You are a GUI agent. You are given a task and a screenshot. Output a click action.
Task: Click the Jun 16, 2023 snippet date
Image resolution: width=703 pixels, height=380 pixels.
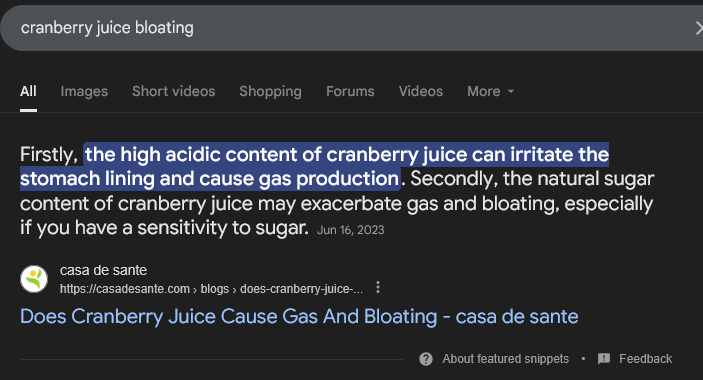pyautogui.click(x=351, y=230)
